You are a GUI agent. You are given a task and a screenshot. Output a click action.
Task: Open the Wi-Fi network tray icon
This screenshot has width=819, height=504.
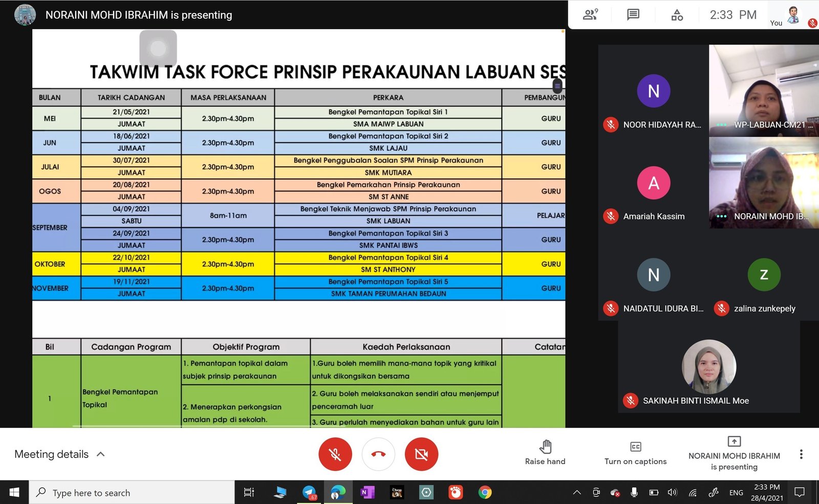[x=693, y=493]
